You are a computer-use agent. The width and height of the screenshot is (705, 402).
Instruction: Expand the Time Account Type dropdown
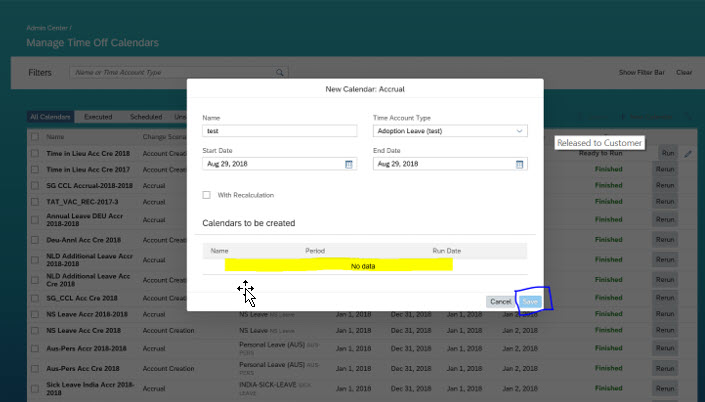519,131
